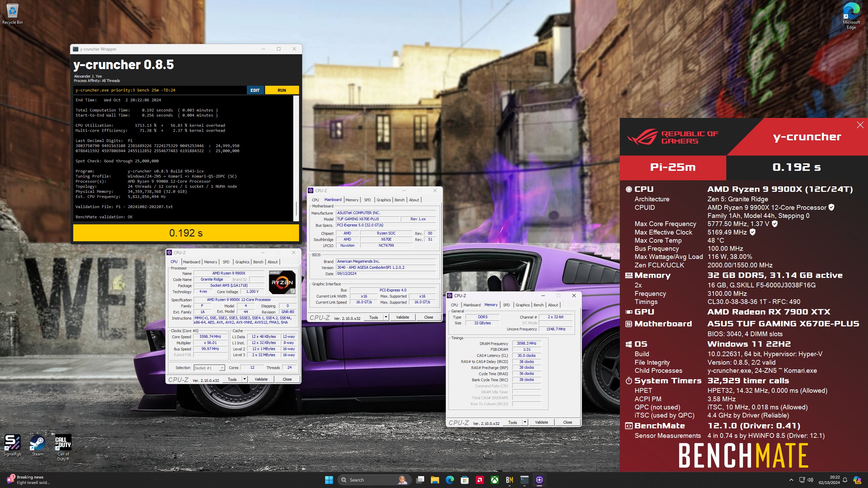This screenshot has height=488, width=868.
Task: Open the Copilot preview icon in taskbar
Action: (857, 480)
